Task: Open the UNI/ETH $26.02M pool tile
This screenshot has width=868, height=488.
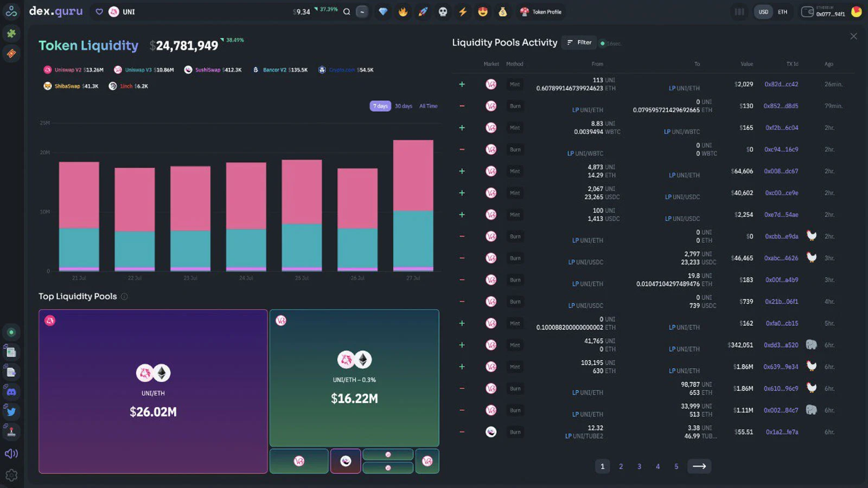Action: coord(153,391)
